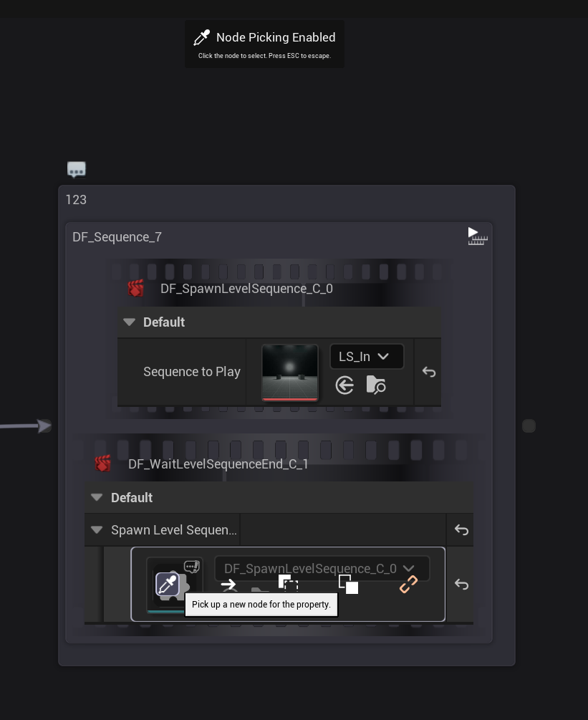Viewport: 588px width, 720px height.
Task: Click the play timeline icon on DF_Sequence_7
Action: click(477, 236)
